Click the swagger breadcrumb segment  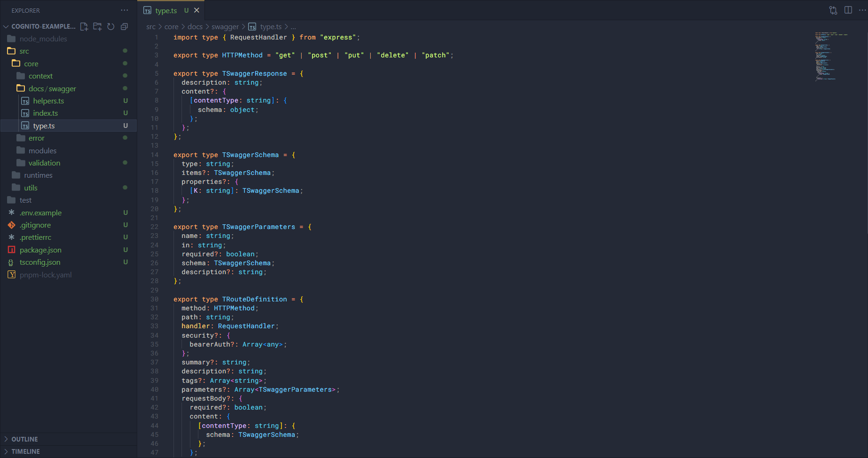tap(225, 27)
